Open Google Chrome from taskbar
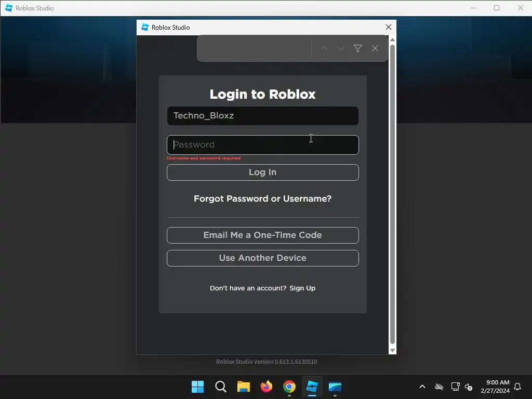 [289, 387]
